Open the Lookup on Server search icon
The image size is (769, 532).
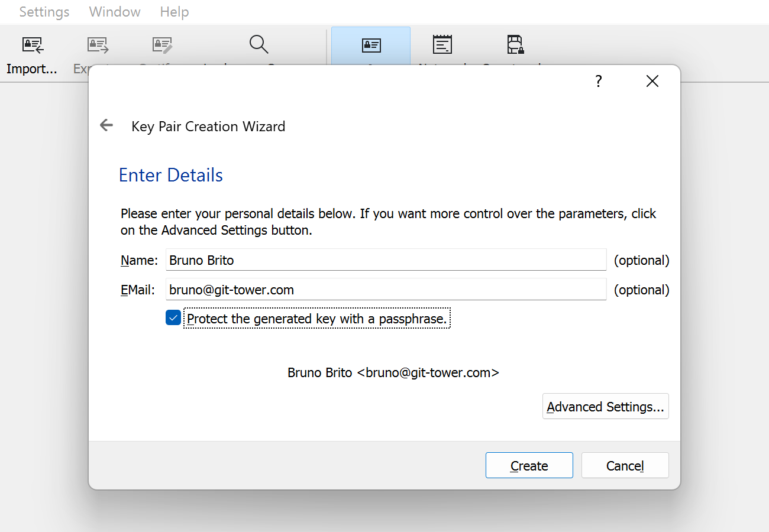coord(259,45)
